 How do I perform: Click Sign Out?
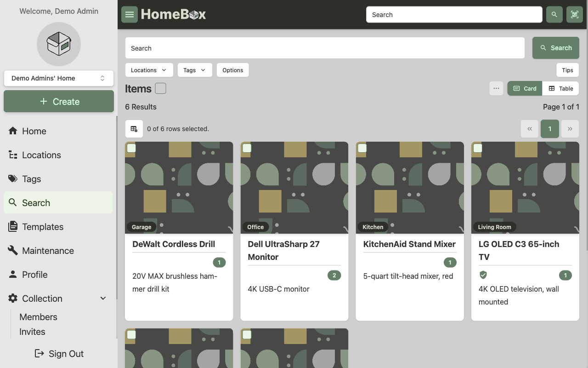click(x=59, y=353)
